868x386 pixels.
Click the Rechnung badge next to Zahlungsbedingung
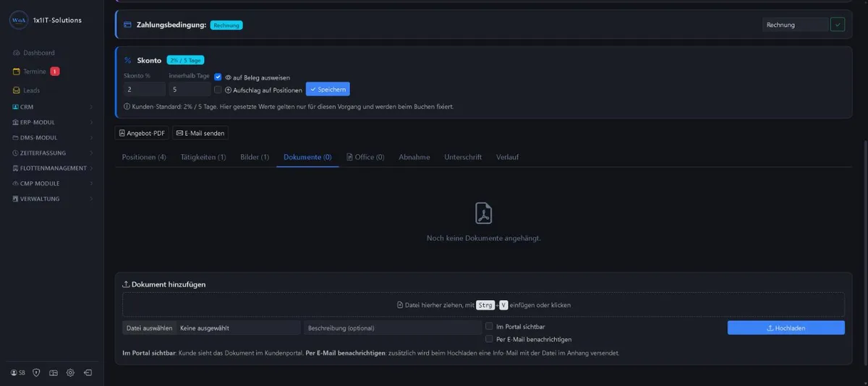click(x=226, y=25)
